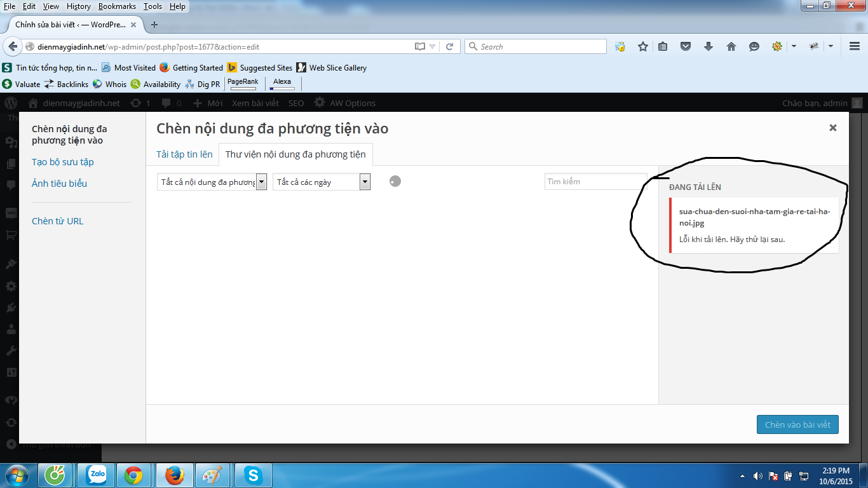Click Chèn từ URL link
Viewport: 868px width, 488px height.
(58, 221)
